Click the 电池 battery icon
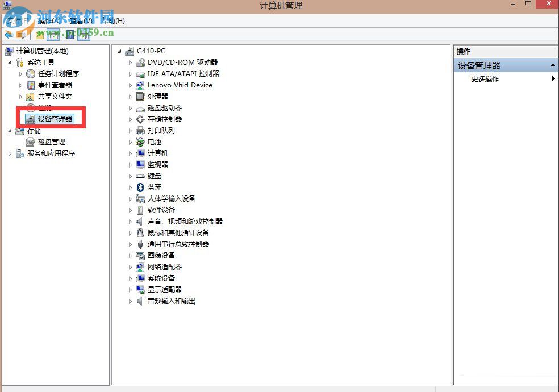The height and width of the screenshot is (392, 559). click(x=140, y=142)
